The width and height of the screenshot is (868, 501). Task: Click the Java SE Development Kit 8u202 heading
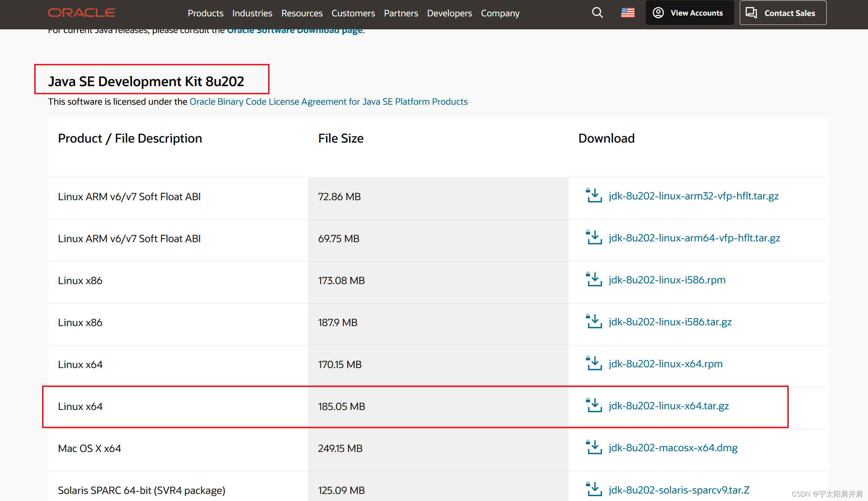pyautogui.click(x=146, y=81)
